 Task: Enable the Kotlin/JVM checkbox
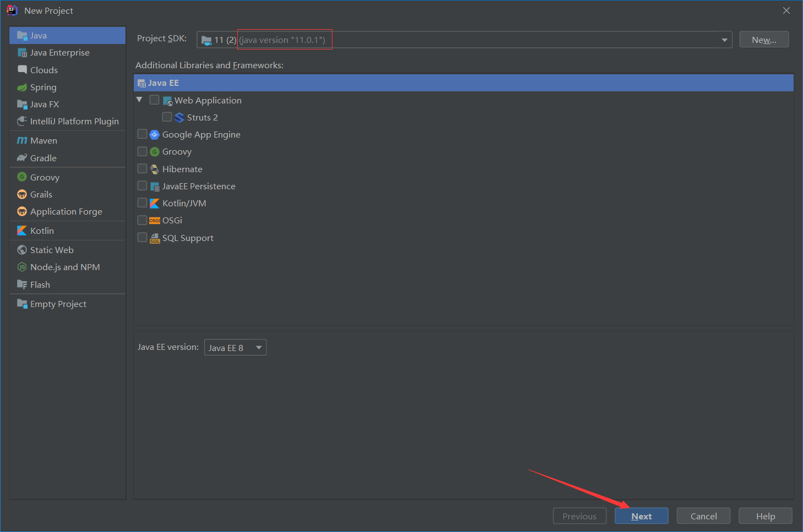coord(143,203)
